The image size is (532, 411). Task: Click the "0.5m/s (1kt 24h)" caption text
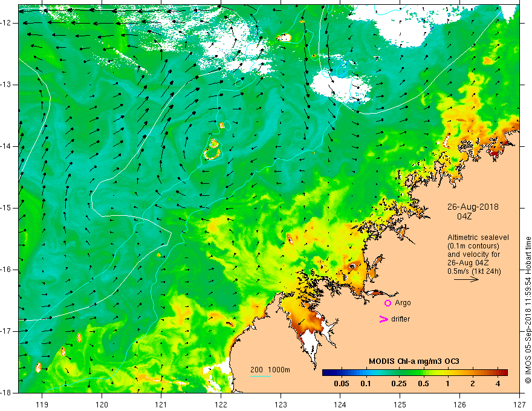pyautogui.click(x=475, y=271)
